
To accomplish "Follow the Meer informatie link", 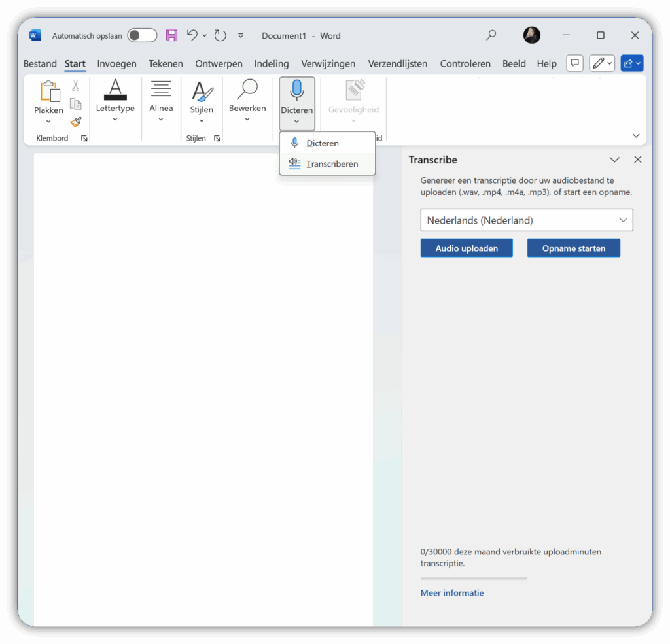I will (452, 593).
